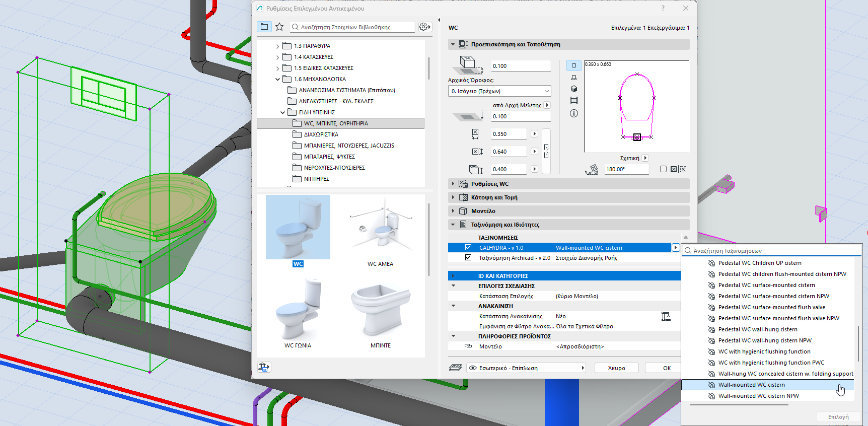This screenshot has height=426, width=868.
Task: Choose Pedestal WC wall-hung cistern classification
Action: pyautogui.click(x=757, y=329)
